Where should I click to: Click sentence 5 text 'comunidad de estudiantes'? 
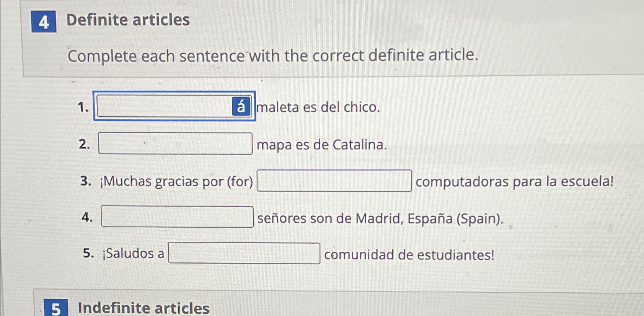[x=409, y=254]
